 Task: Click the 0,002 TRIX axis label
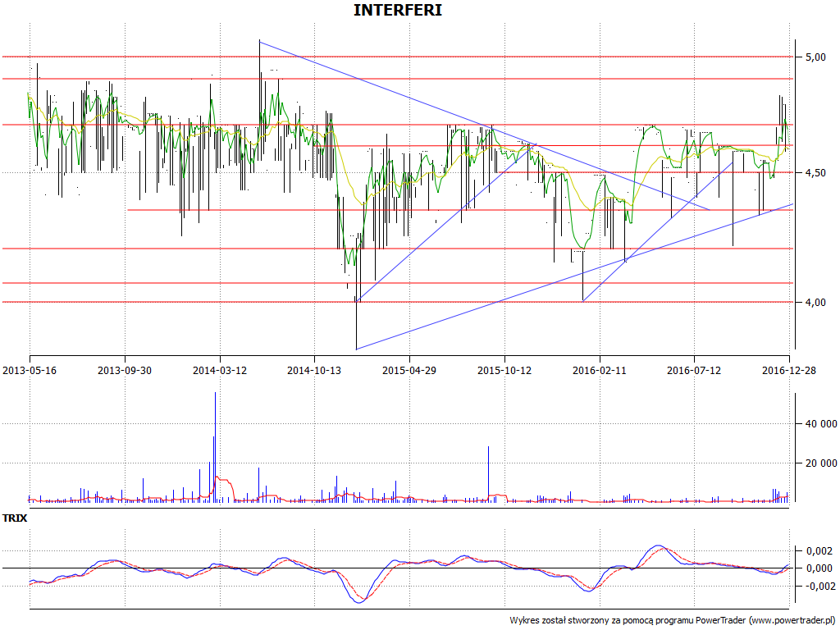coord(819,551)
